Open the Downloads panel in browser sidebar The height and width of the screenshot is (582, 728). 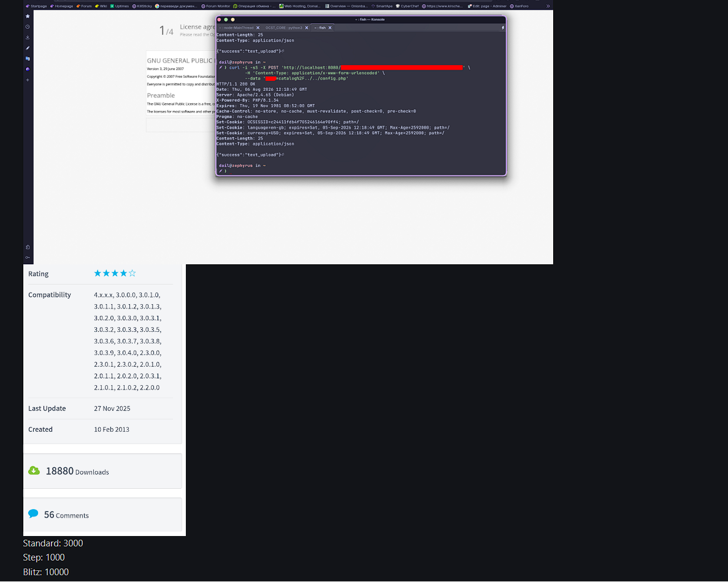click(x=28, y=37)
